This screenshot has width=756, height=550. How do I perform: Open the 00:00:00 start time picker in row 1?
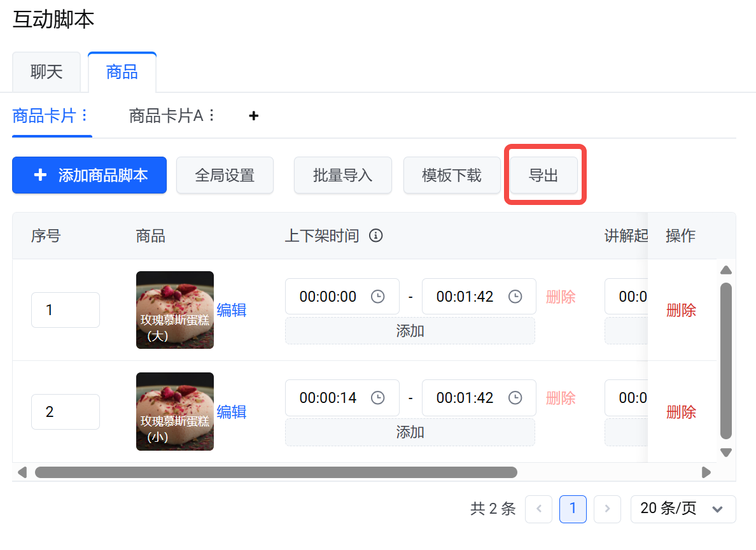coord(342,296)
